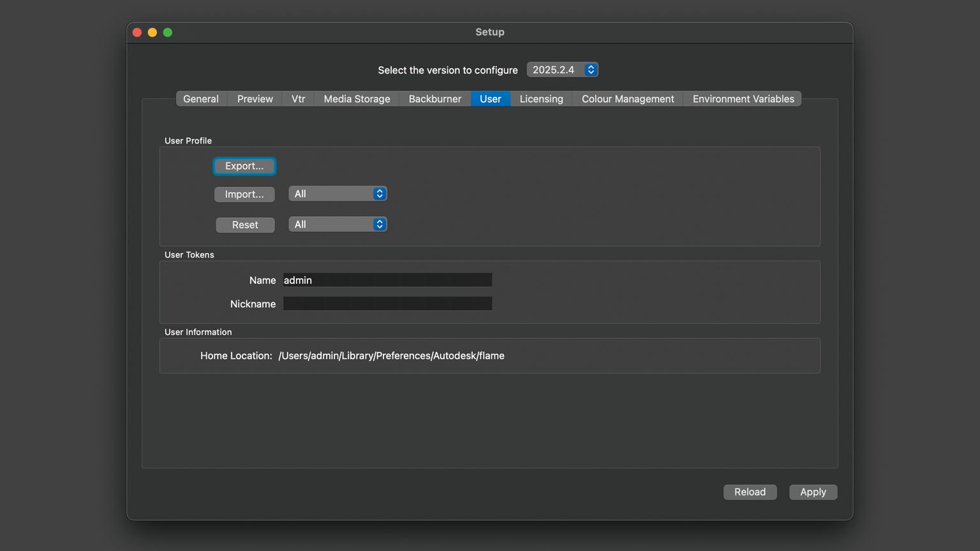Click the Reset user profile button

(x=245, y=225)
